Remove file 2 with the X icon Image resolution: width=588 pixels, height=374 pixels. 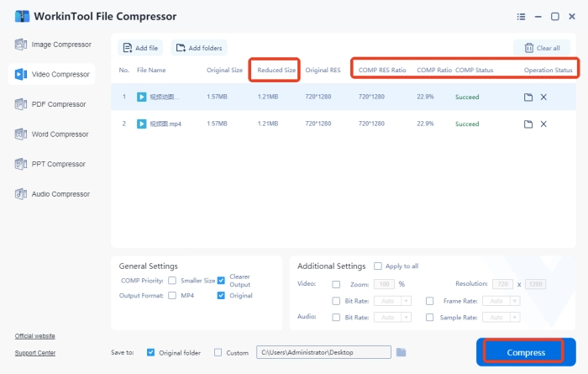click(x=543, y=124)
